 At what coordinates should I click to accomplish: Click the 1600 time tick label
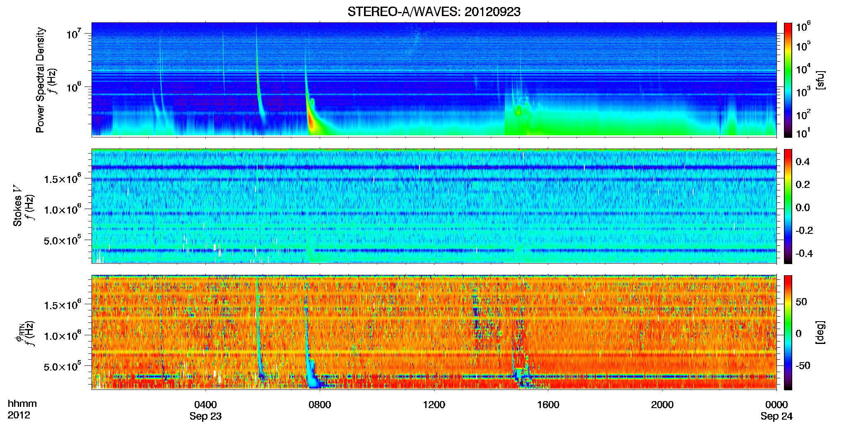click(548, 404)
